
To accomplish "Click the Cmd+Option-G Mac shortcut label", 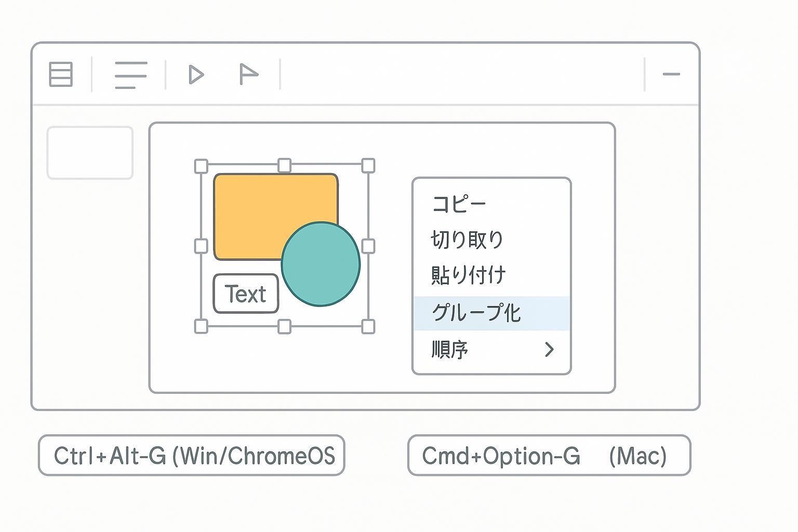I will click(x=549, y=456).
